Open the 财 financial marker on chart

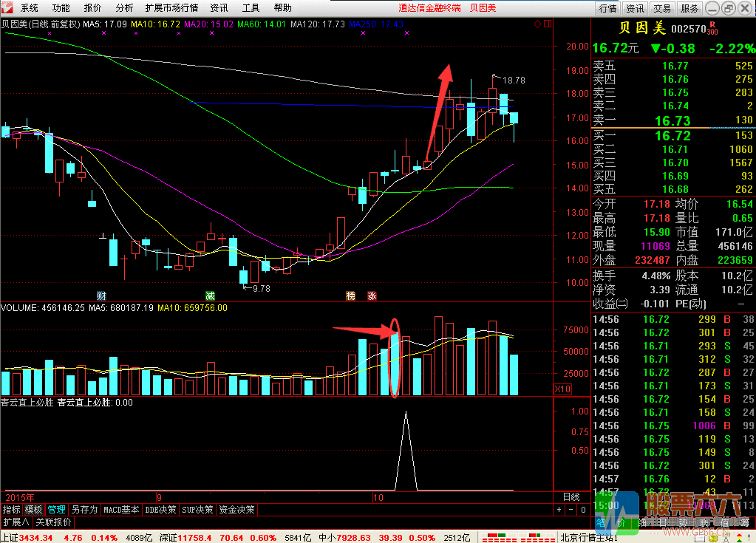click(102, 296)
